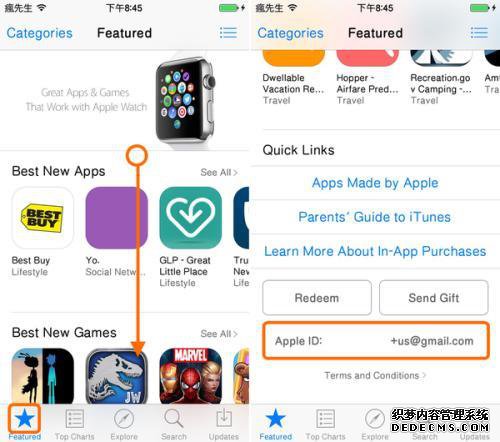Tap the Redeem button

317,298
